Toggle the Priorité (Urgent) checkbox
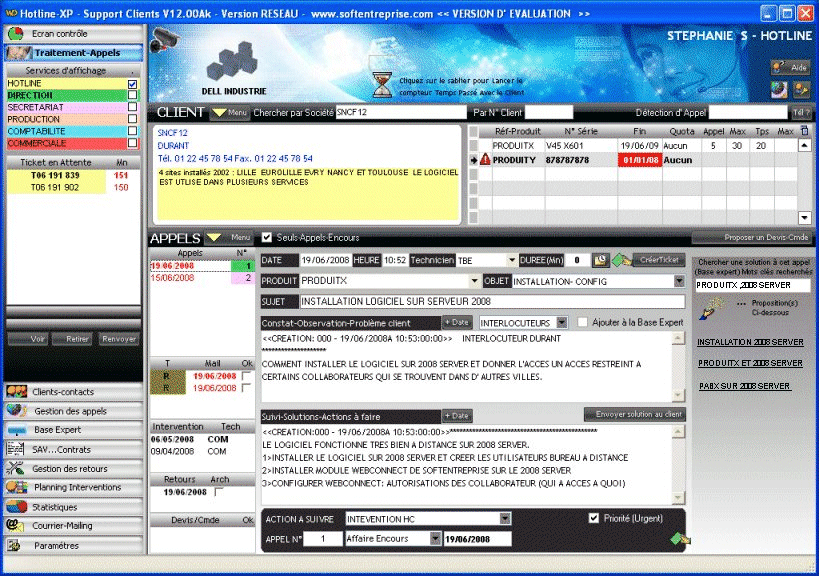The width and height of the screenshot is (819, 576). pyautogui.click(x=594, y=518)
